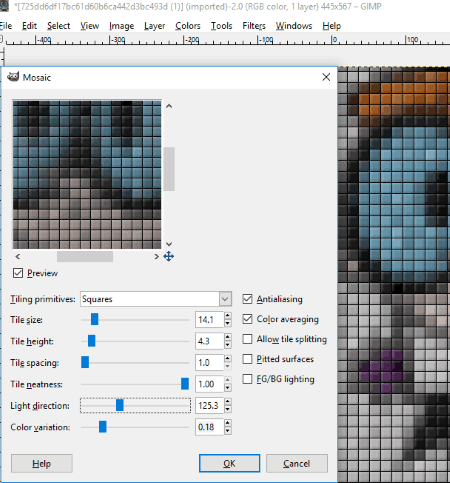Viewport: 450px width, 483px height.
Task: Open the Windows menu
Action: coord(294,26)
